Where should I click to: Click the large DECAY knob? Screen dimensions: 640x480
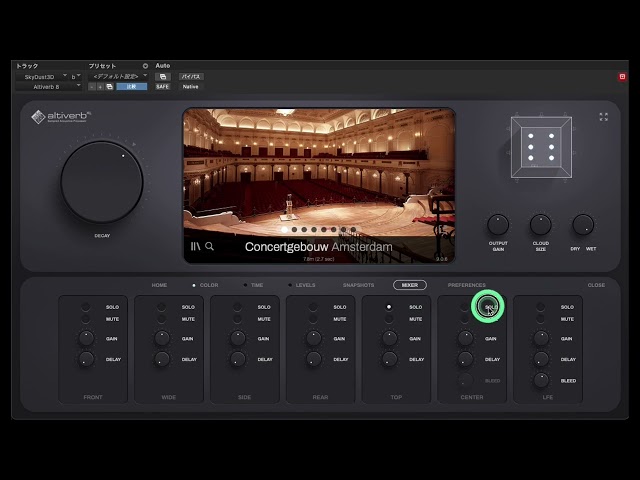(102, 182)
